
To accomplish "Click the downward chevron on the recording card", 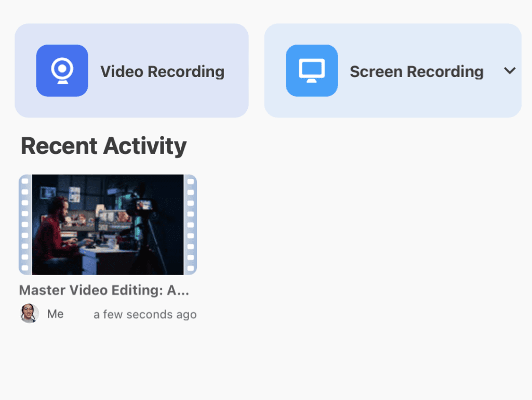I will coord(510,71).
